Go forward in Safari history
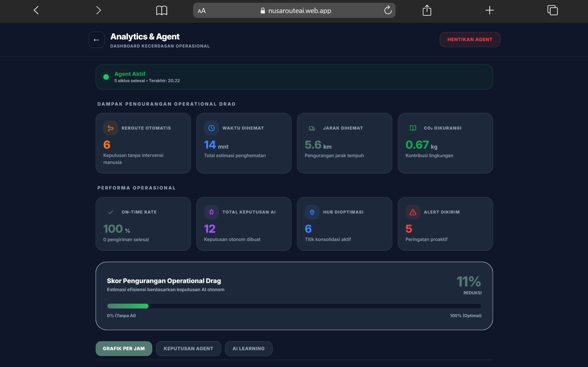588x367 pixels. [x=99, y=11]
